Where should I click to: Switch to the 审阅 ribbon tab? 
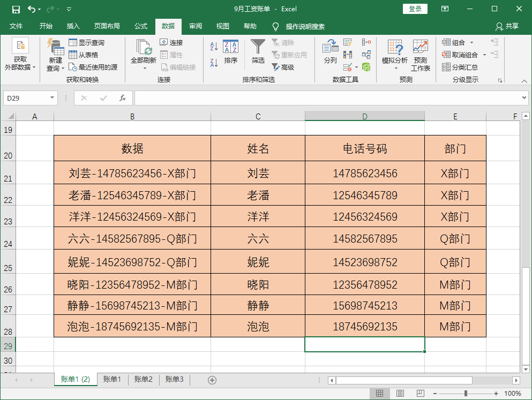pos(196,26)
